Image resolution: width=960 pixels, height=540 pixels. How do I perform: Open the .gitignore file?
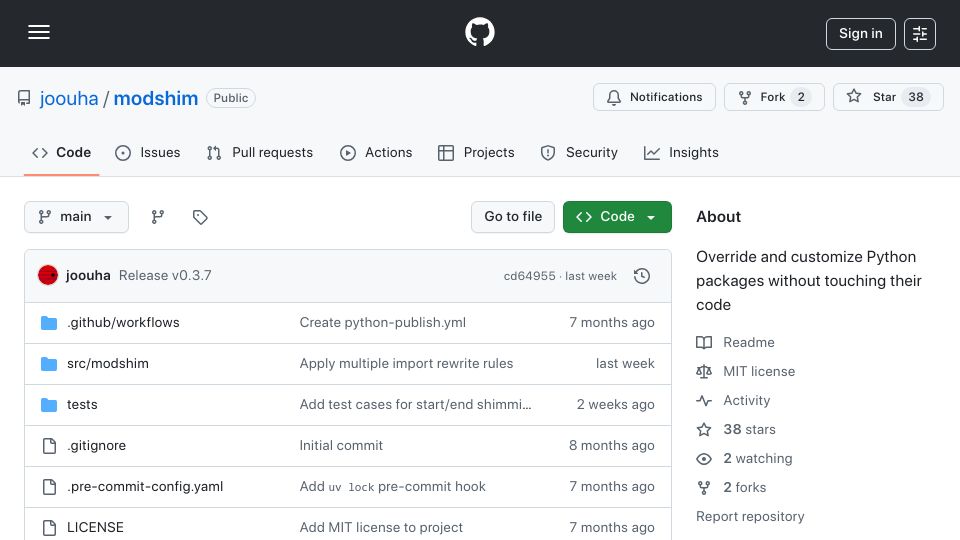96,446
